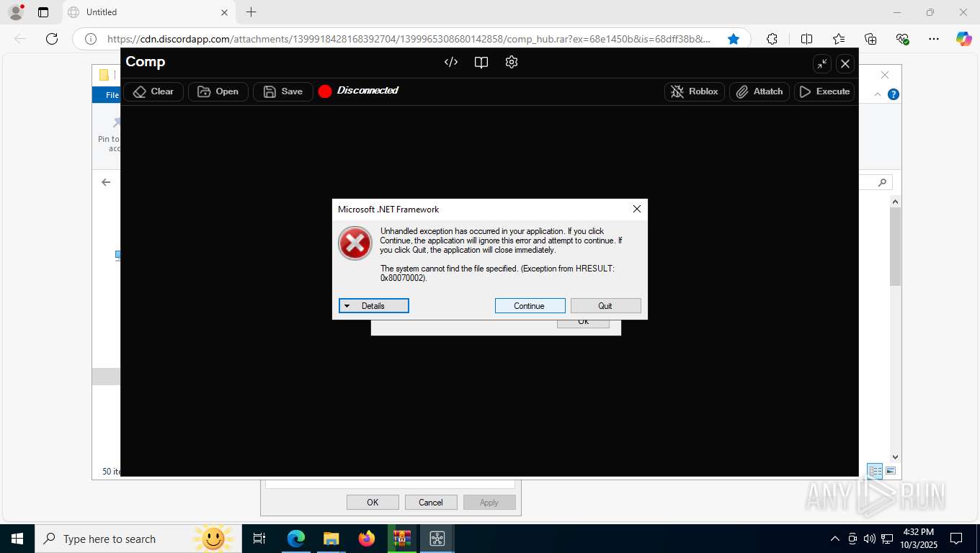Open the Comp app from taskbar
This screenshot has height=553, width=980.
click(x=437, y=539)
